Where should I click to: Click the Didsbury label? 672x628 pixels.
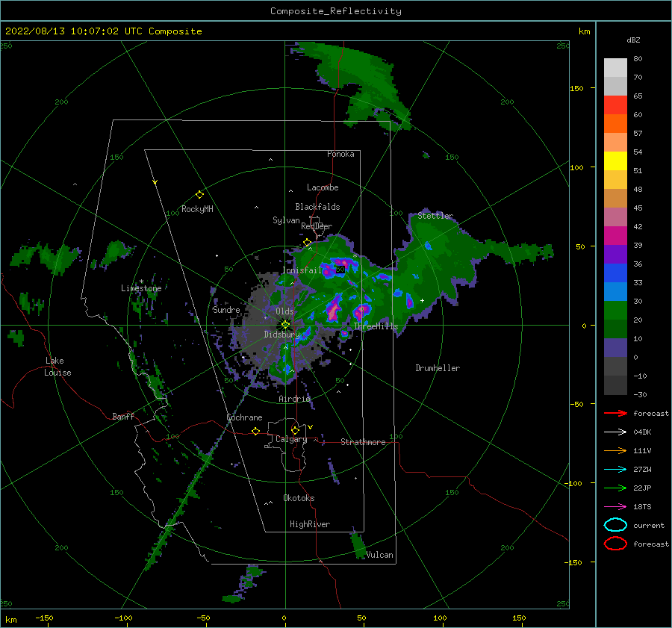[x=281, y=335]
